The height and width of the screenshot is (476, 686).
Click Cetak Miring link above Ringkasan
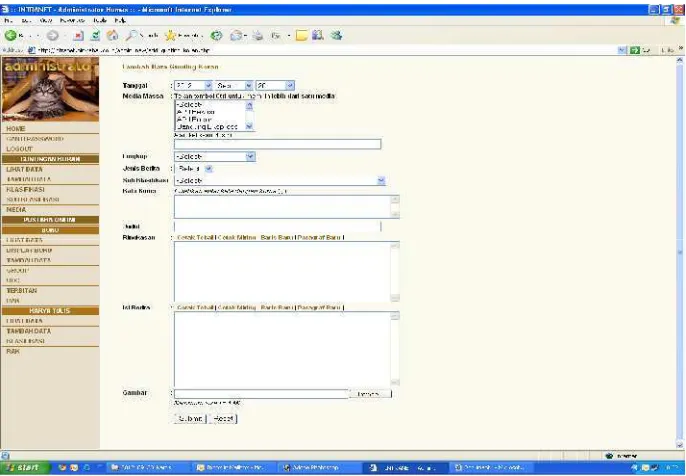click(x=237, y=237)
